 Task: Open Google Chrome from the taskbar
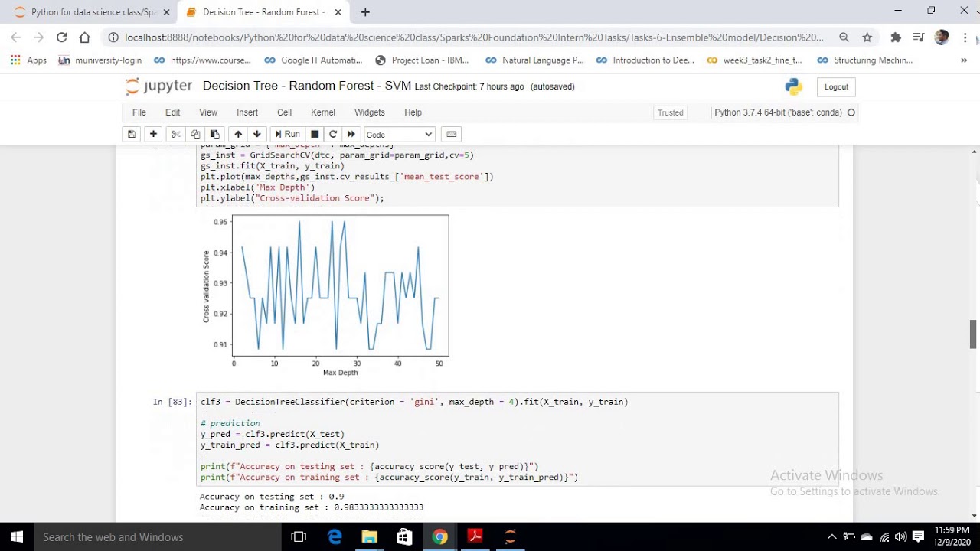click(439, 537)
